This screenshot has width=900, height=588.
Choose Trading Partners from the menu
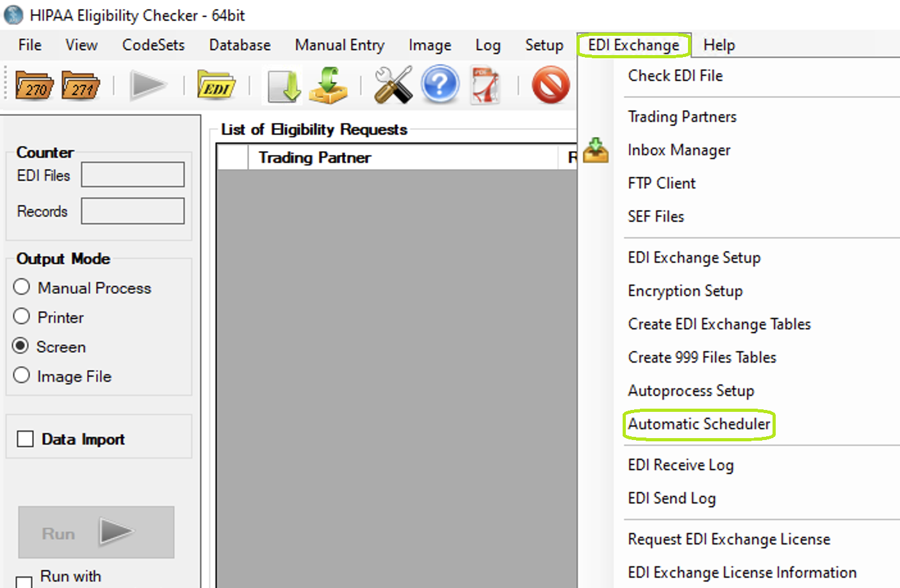click(x=682, y=117)
